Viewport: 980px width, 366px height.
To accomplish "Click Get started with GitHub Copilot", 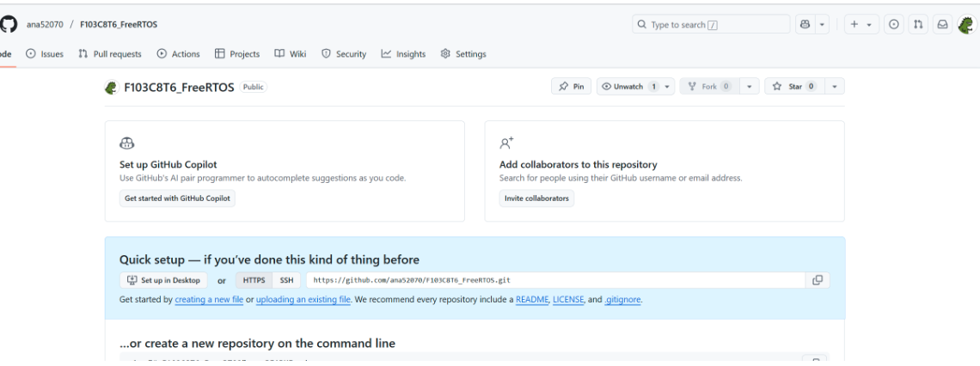I will [x=178, y=198].
